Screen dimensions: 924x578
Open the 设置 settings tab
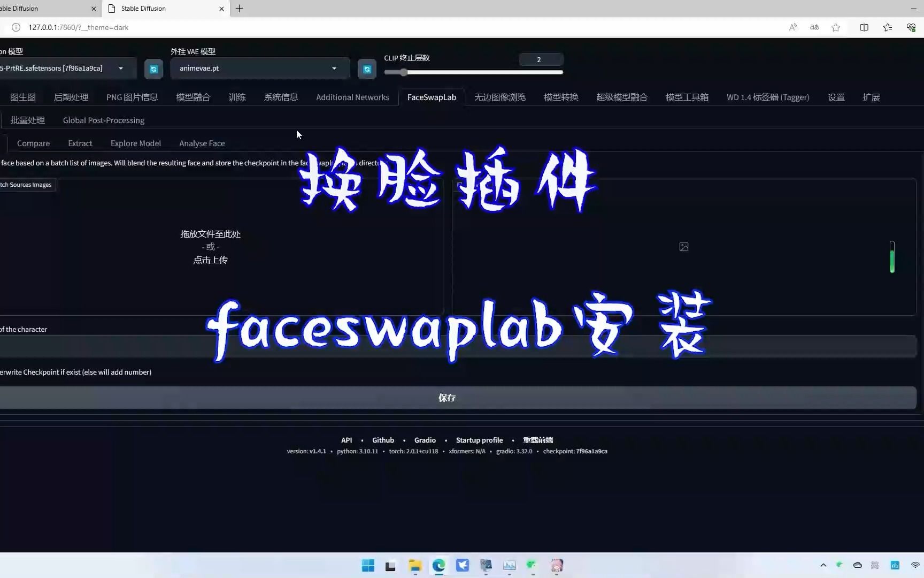tap(836, 97)
